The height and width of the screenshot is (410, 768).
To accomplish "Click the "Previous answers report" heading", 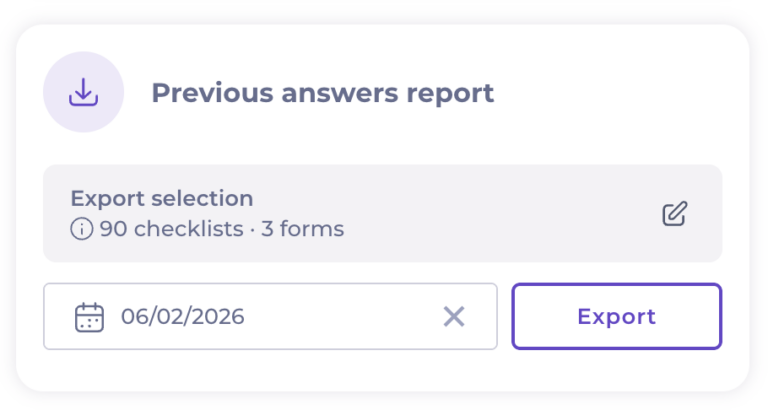I will [x=322, y=93].
